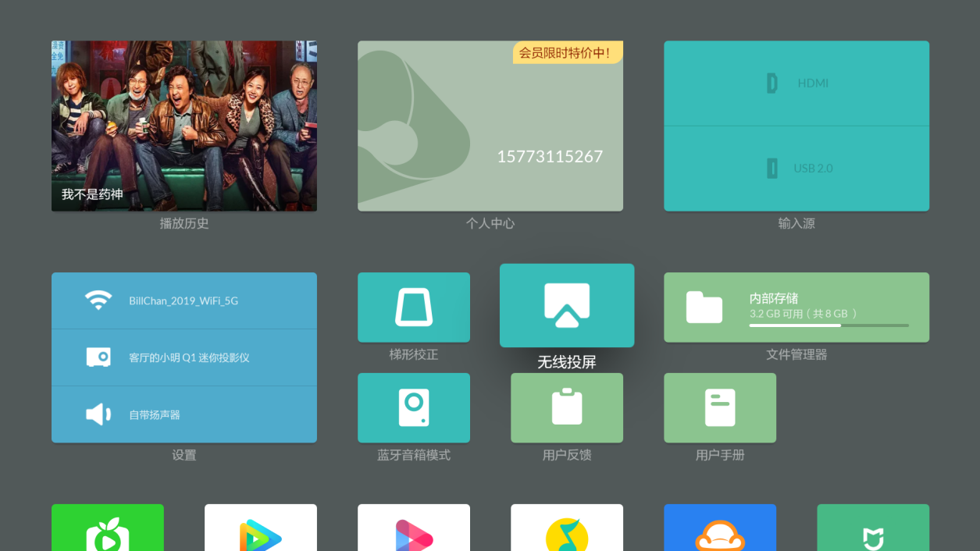Click the WiFi signal icon

click(98, 300)
